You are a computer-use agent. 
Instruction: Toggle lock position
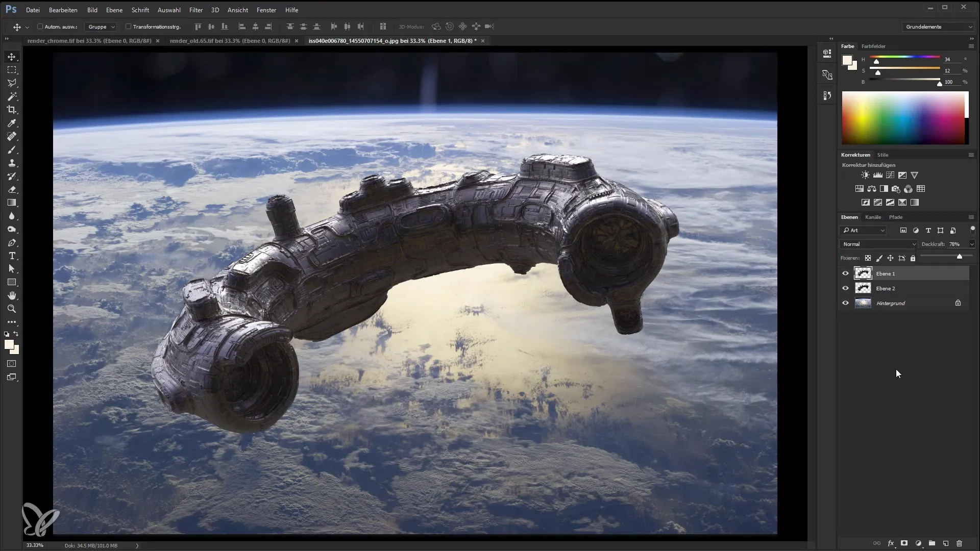[x=890, y=258]
